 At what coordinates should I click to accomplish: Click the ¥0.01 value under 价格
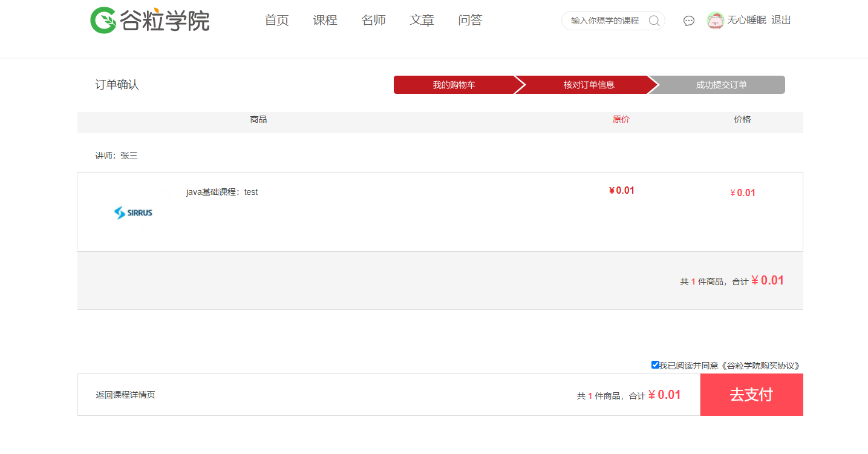pos(743,192)
